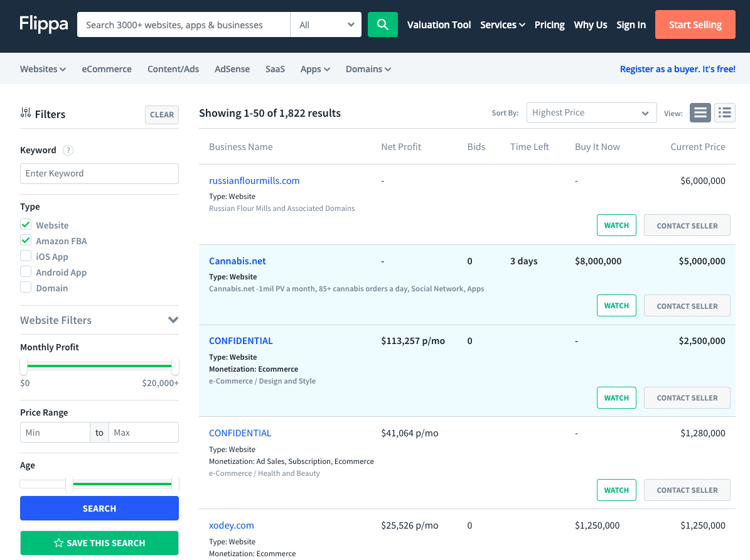The width and height of the screenshot is (750, 560).
Task: Click the Monthly Profit minimum slider handle
Action: click(x=23, y=366)
